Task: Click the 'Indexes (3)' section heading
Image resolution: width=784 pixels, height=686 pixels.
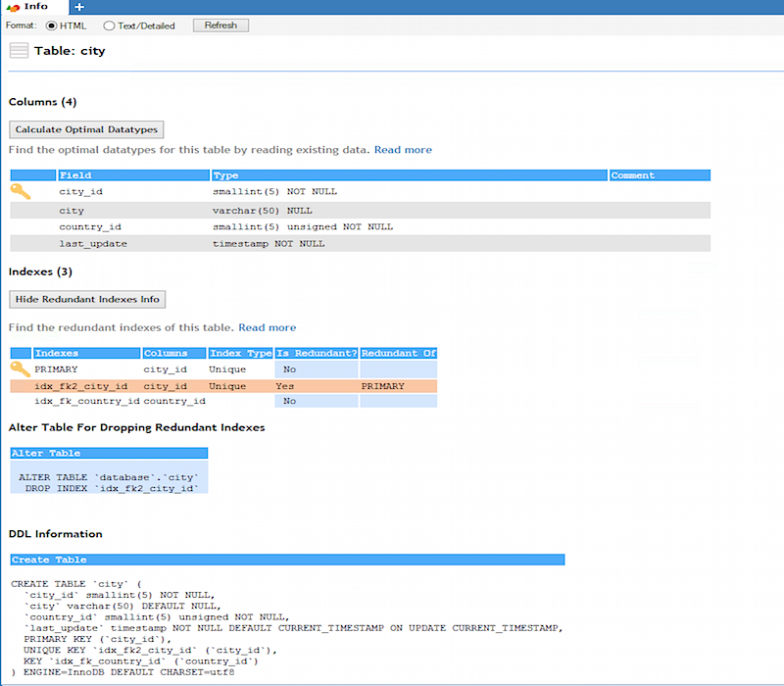Action: (x=40, y=272)
